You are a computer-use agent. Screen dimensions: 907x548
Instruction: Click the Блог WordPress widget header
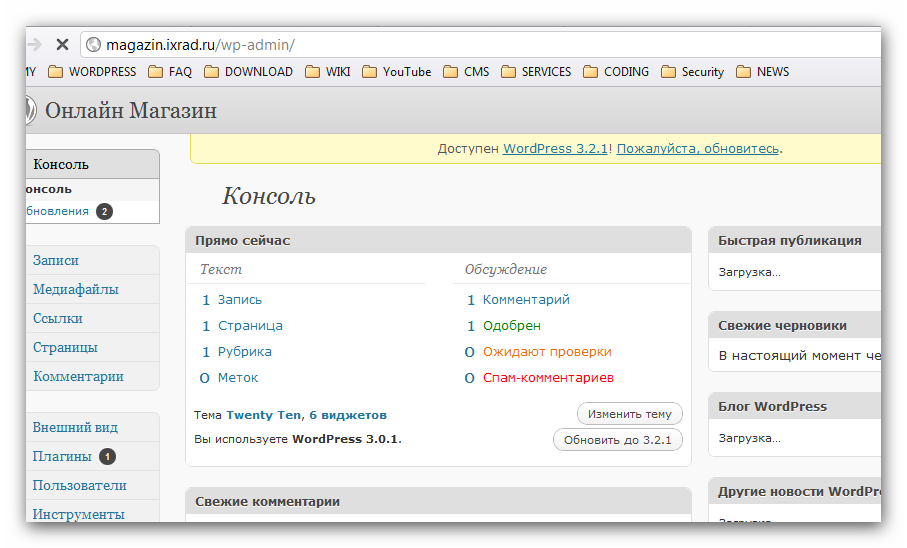[795, 406]
